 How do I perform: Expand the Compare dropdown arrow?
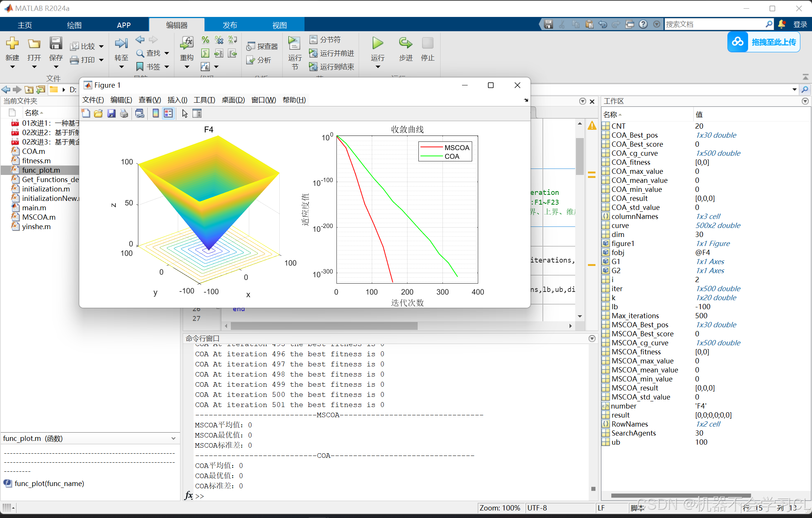pos(101,46)
